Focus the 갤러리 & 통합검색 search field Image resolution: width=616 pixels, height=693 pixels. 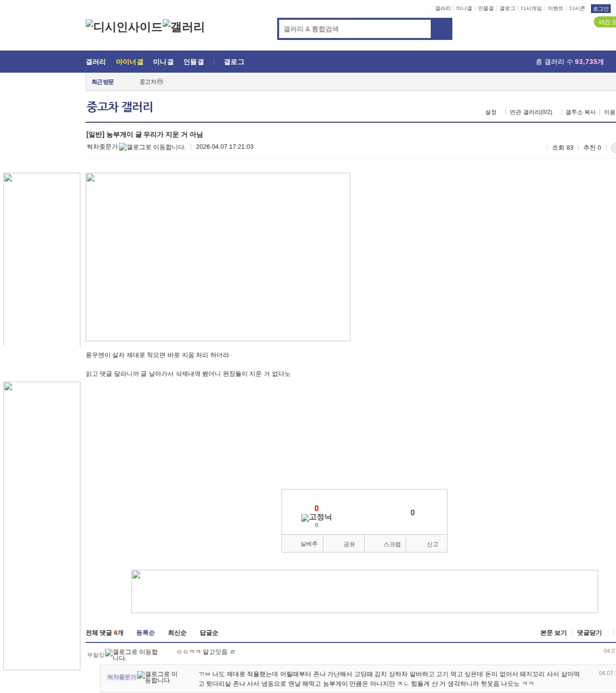[355, 29]
